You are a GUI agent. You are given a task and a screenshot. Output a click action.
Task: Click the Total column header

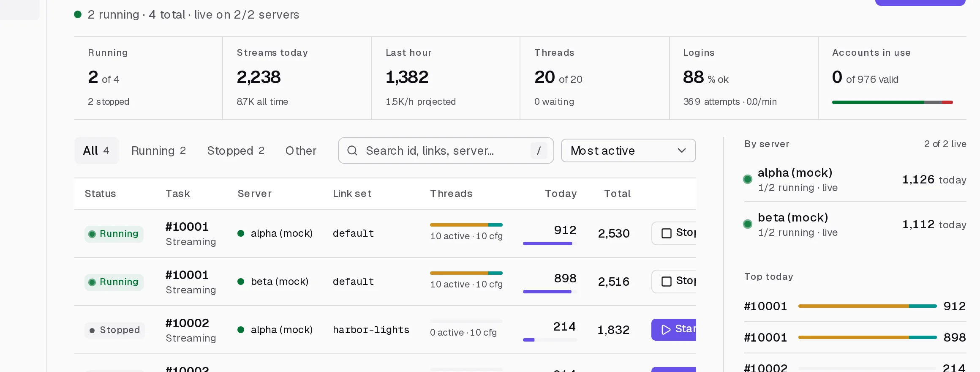pyautogui.click(x=617, y=194)
